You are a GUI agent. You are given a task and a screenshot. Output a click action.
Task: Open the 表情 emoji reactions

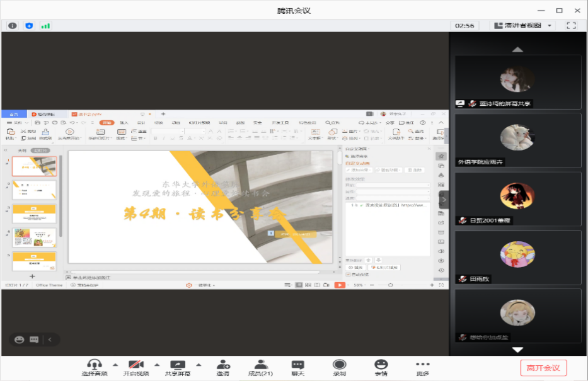pos(381,367)
